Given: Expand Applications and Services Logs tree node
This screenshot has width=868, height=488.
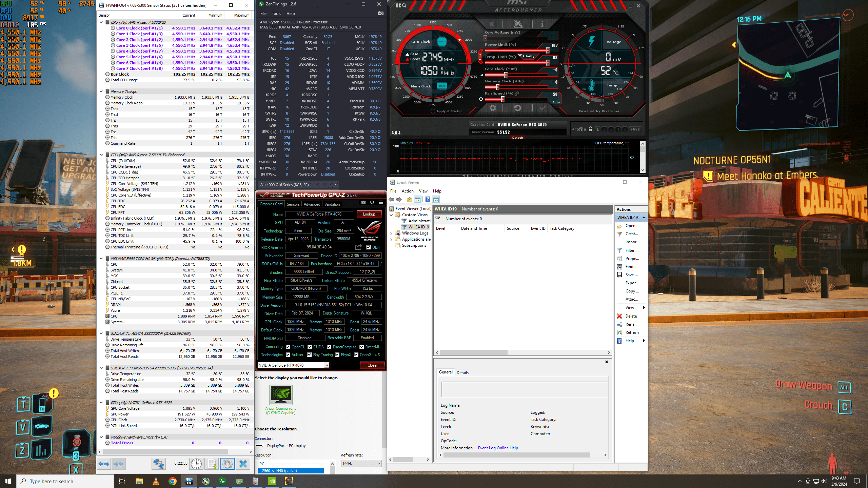Looking at the screenshot, I should click(391, 239).
